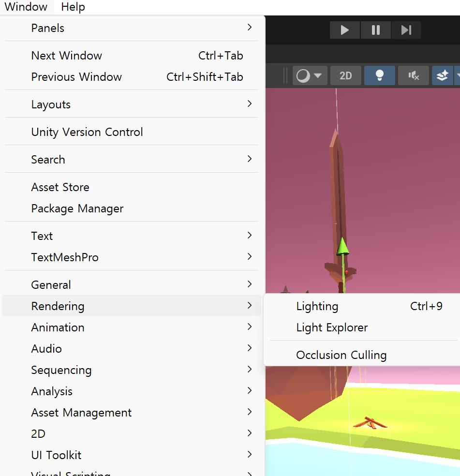Screen dimensions: 460x476
Task: Open the scene draw mode sphere dropdown
Action: (310, 75)
